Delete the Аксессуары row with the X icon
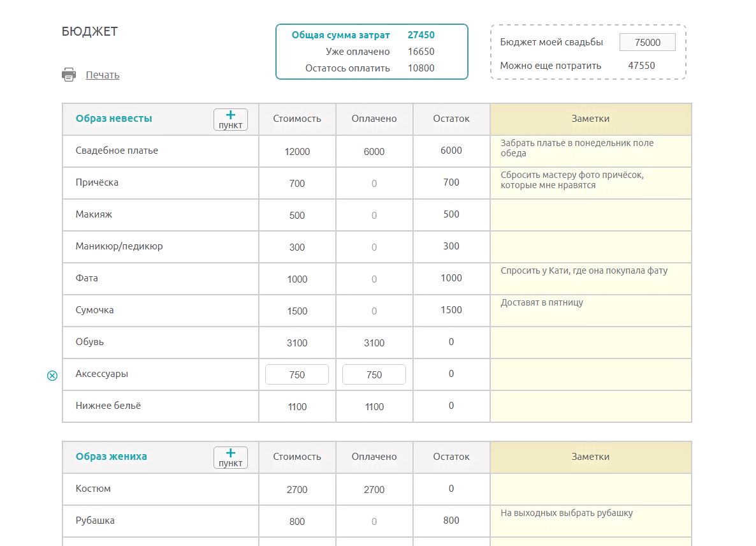Viewport: 756px width, 546px height. [52, 376]
